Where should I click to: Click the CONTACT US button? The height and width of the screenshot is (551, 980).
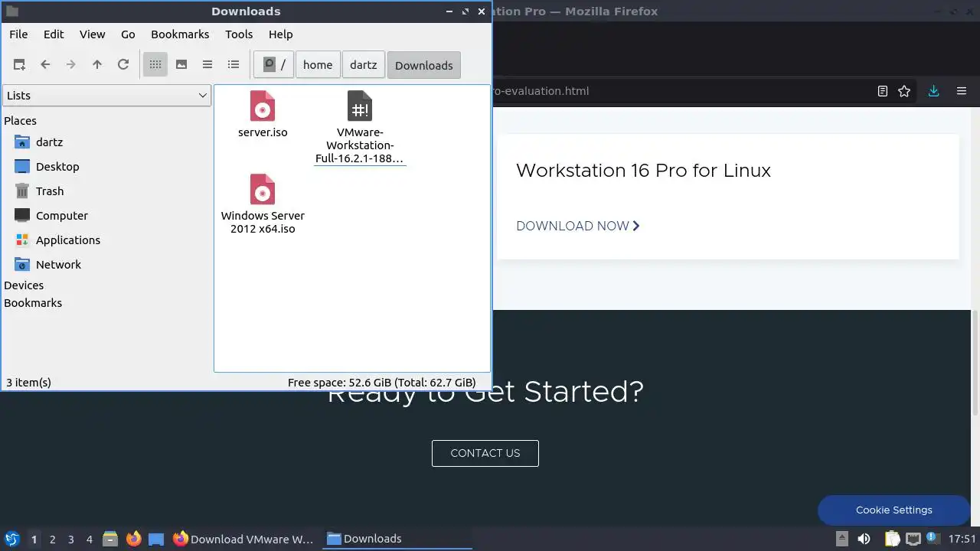click(x=485, y=453)
